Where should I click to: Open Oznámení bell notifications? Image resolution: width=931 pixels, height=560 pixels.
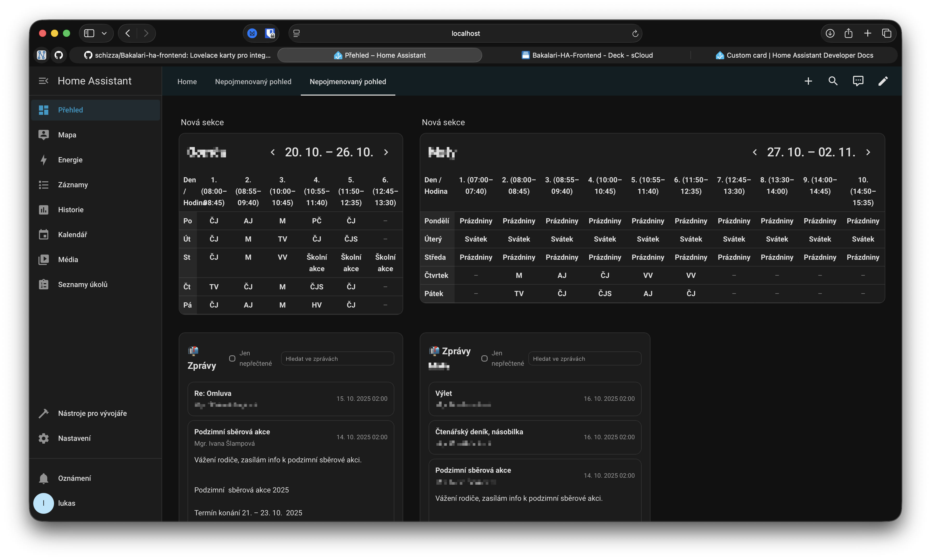click(x=74, y=478)
